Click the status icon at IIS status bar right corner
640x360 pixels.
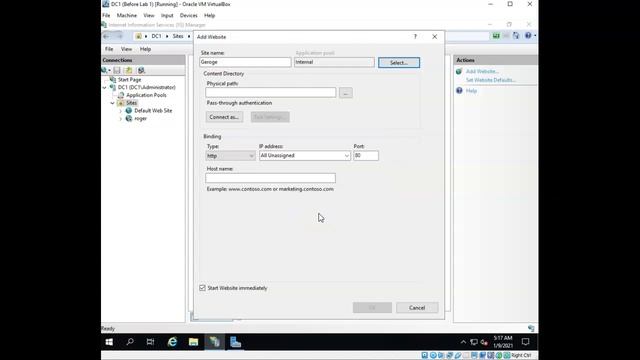coord(531,328)
